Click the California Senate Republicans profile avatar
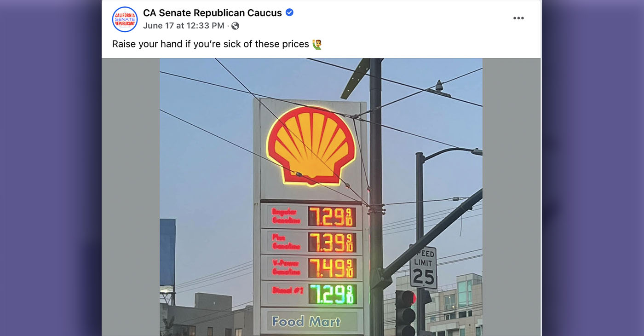The height and width of the screenshot is (336, 644). pos(125,19)
